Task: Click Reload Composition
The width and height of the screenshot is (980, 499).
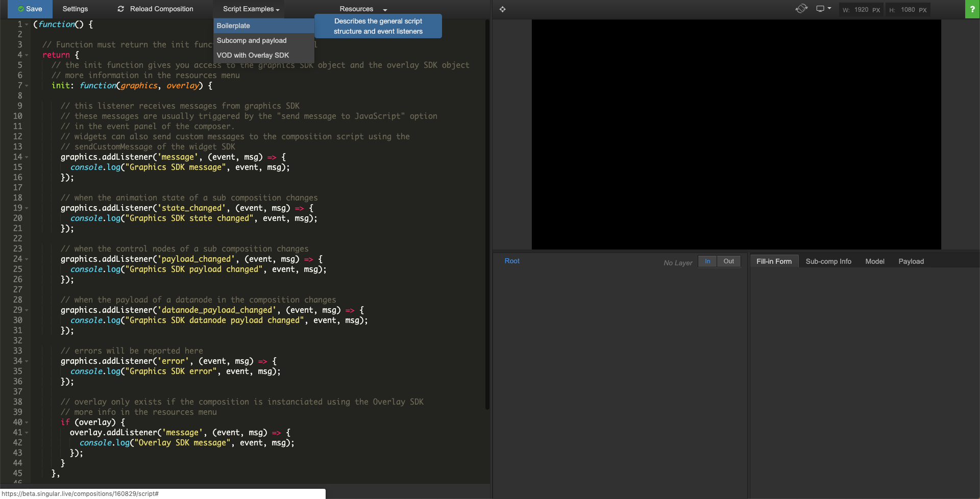Action: coord(161,9)
